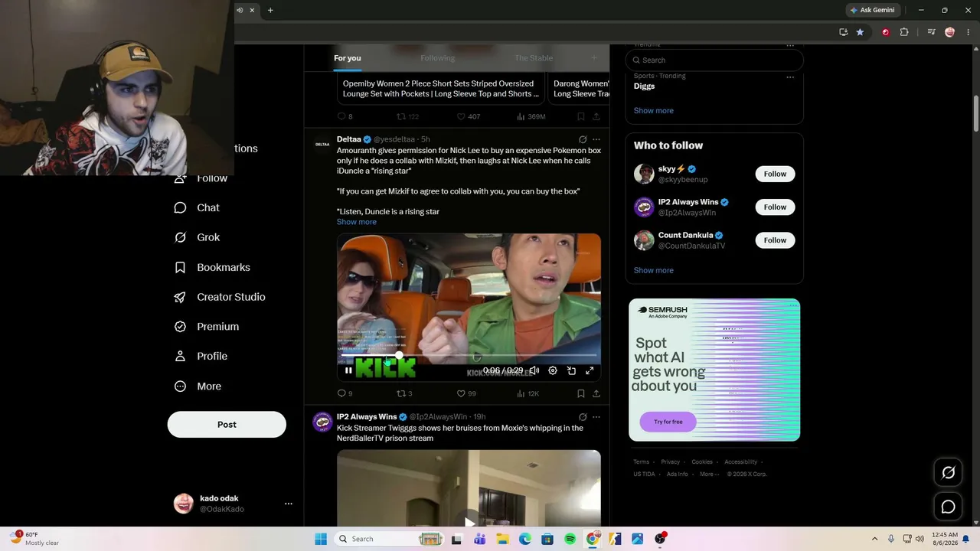Expand the More menu in sidebar
Image resolution: width=980 pixels, height=551 pixels.
coord(198,386)
